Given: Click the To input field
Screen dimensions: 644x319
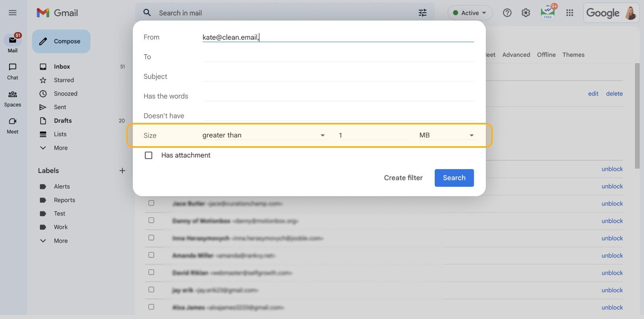Looking at the screenshot, I should 338,57.
